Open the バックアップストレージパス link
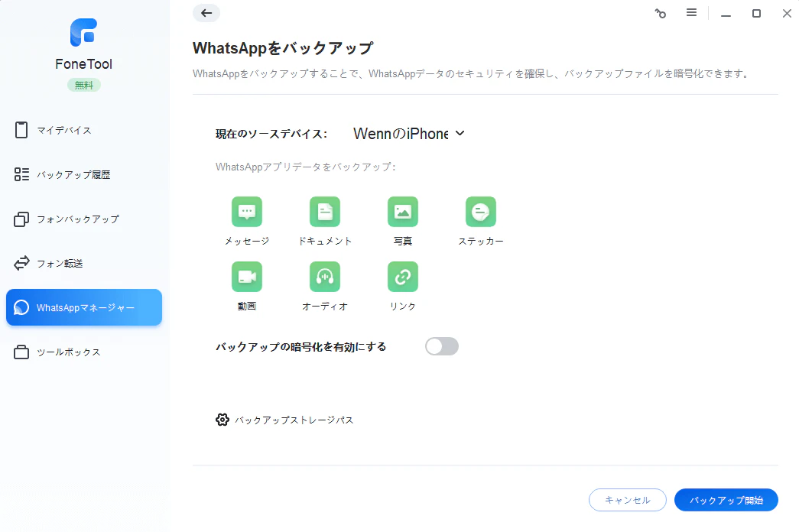The width and height of the screenshot is (799, 532). (x=294, y=420)
